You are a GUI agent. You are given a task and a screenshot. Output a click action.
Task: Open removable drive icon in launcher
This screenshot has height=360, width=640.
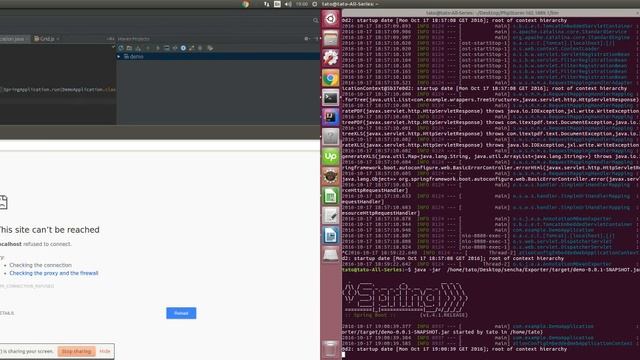[x=331, y=255]
